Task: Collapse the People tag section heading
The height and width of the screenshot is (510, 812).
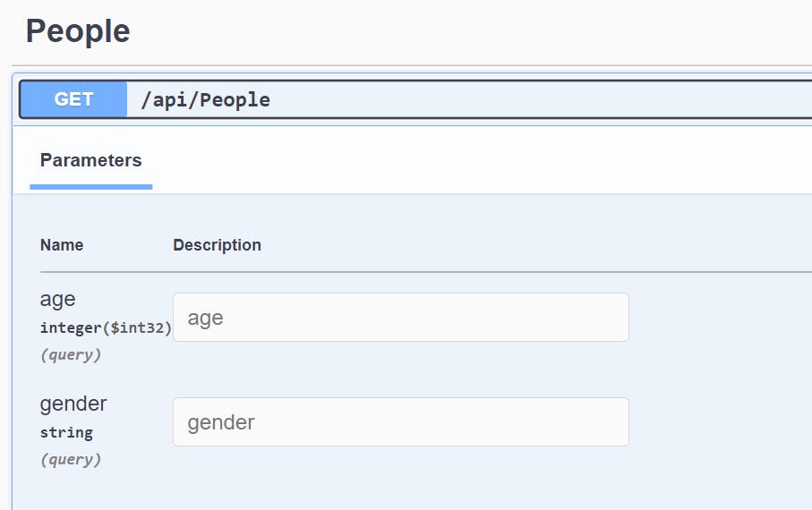Action: click(78, 31)
